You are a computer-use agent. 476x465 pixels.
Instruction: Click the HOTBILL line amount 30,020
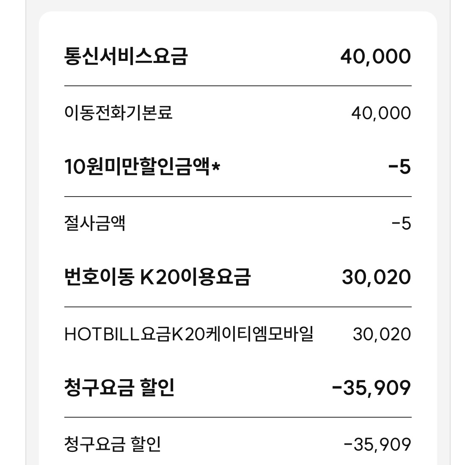[x=382, y=334]
